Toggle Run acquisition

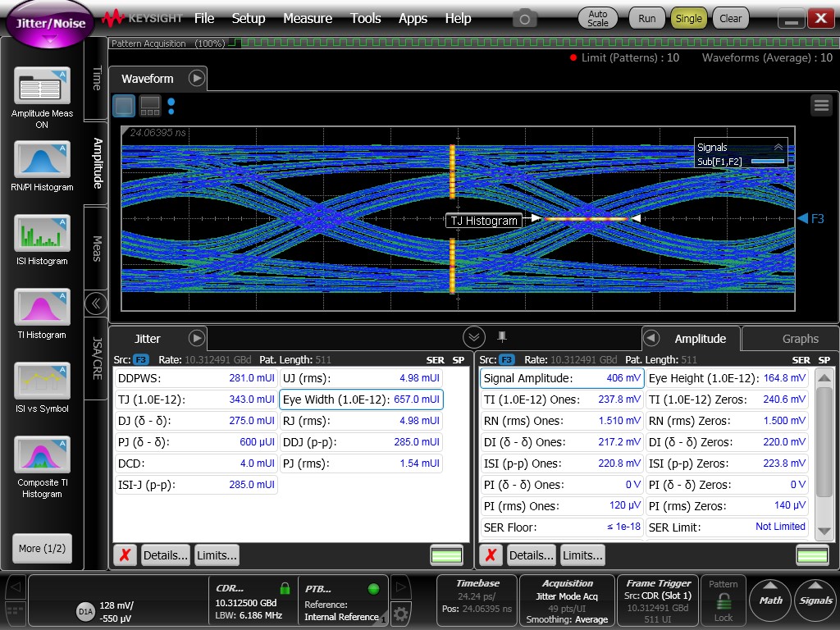pos(646,18)
